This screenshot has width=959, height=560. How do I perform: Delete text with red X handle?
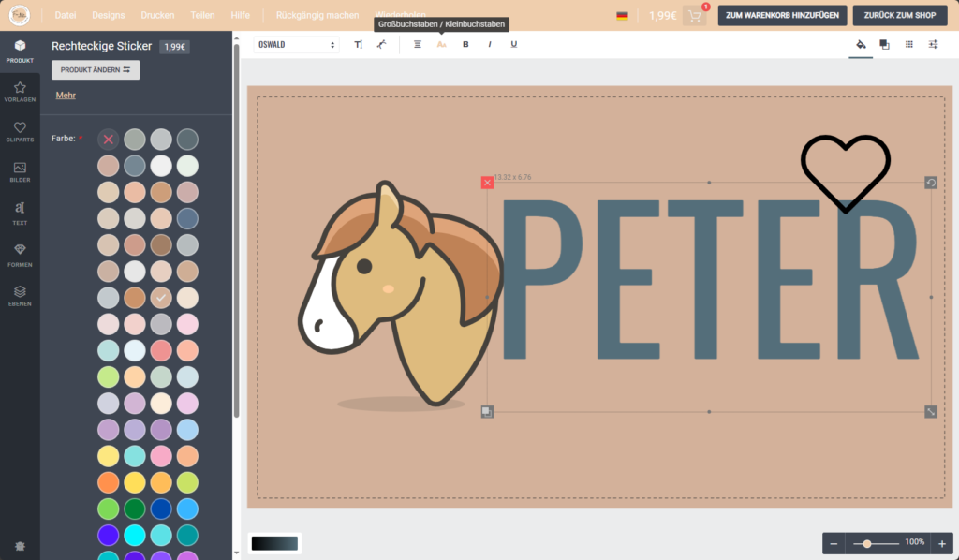tap(487, 183)
